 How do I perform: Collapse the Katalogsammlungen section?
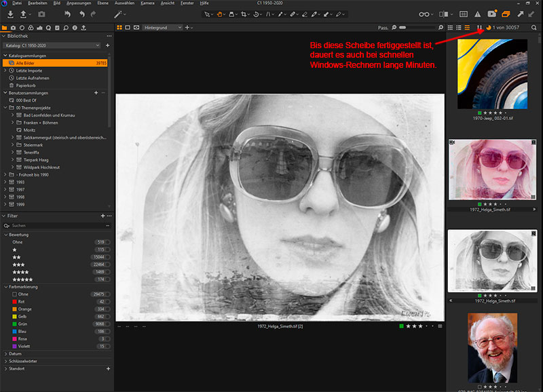[x=5, y=56]
